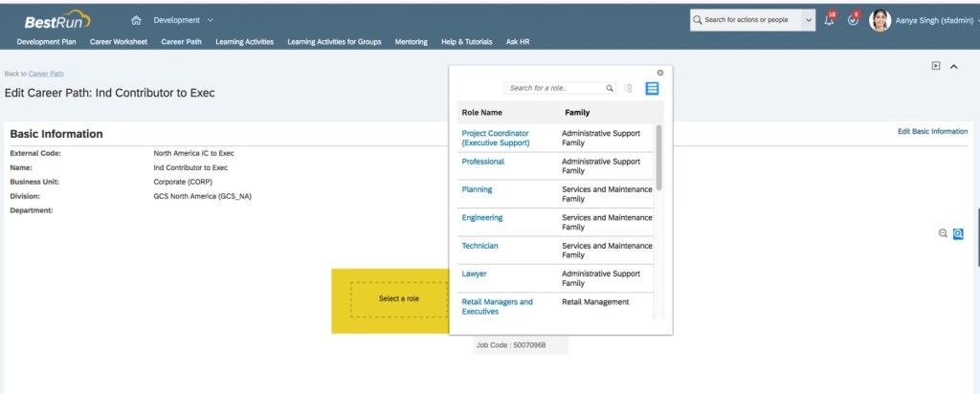The height and width of the screenshot is (394, 980).
Task: Click the role list scrollbar
Action: click(x=658, y=158)
